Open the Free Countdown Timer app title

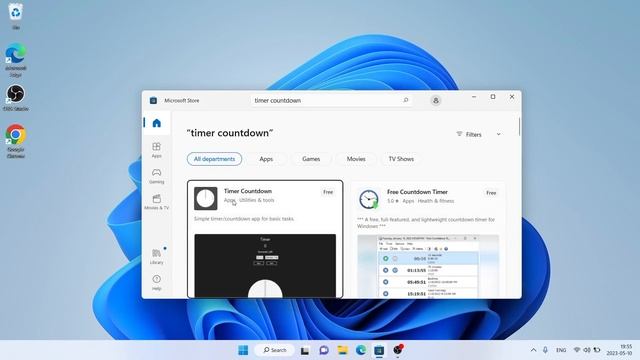coord(417,192)
